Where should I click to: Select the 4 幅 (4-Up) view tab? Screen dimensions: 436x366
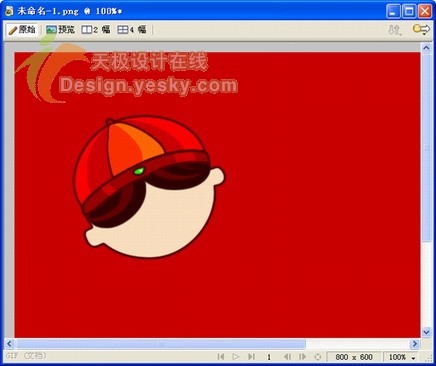132,30
